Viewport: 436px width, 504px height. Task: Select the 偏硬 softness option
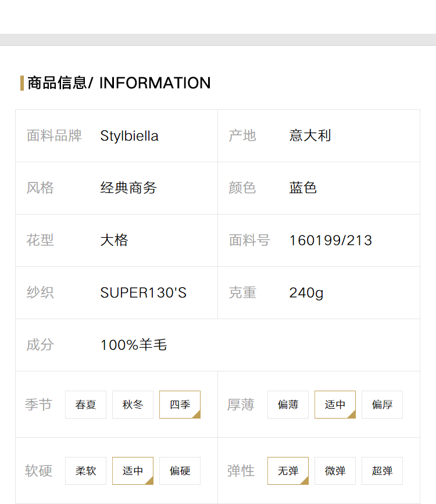pos(180,470)
